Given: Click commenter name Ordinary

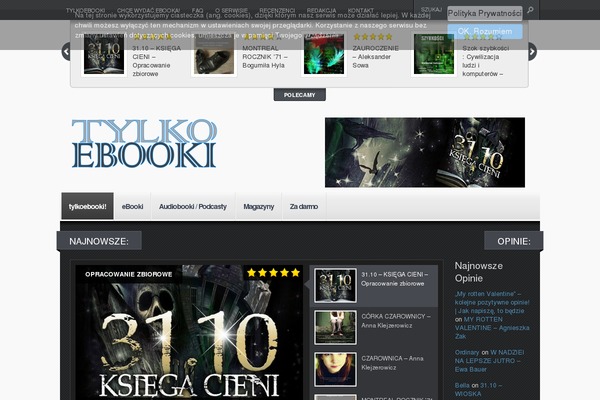Looking at the screenshot, I should 467,352.
